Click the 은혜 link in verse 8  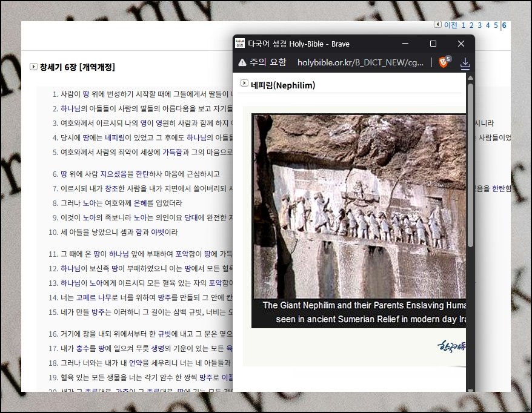point(140,203)
